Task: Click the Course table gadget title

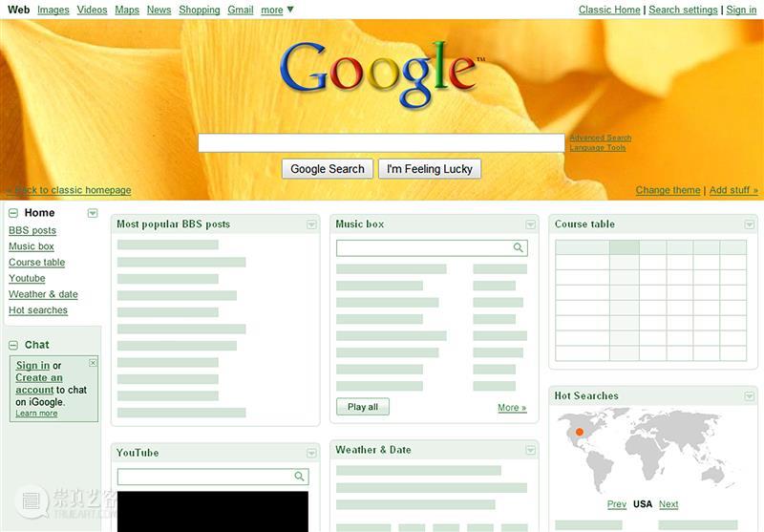Action: coord(584,224)
